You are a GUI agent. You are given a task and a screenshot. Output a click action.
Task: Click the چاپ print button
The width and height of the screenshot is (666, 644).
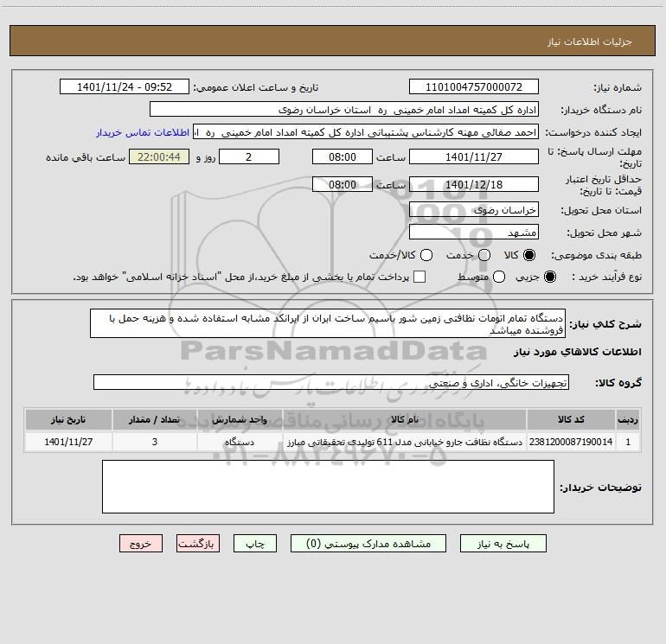[x=255, y=544]
